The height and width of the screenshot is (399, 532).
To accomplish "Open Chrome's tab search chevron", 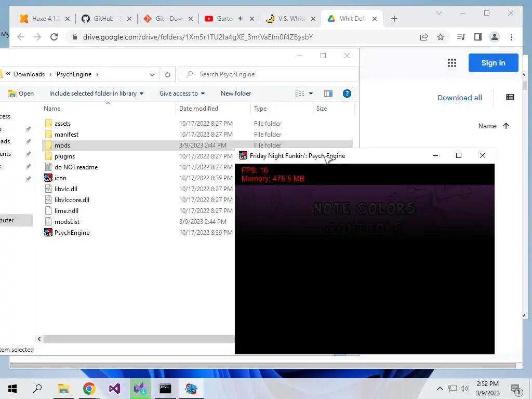I will [x=438, y=13].
